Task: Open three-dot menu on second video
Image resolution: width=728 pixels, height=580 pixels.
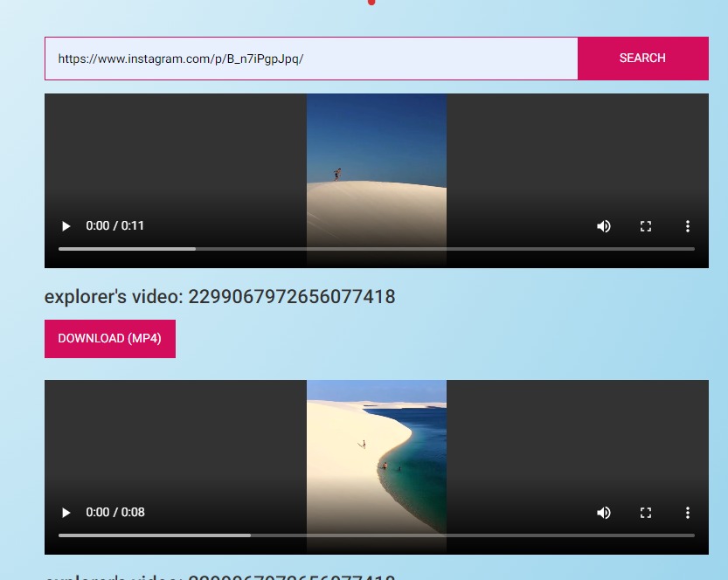Action: [688, 513]
